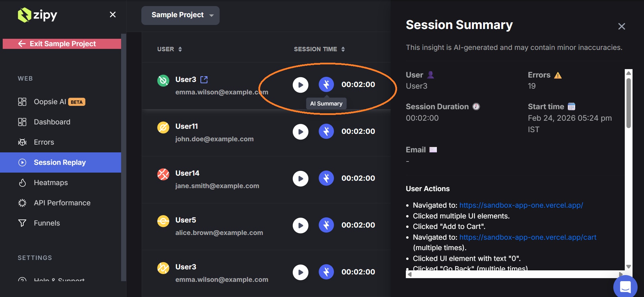This screenshot has height=297, width=644.
Task: Open AI Summary for User14 session
Action: (326, 178)
